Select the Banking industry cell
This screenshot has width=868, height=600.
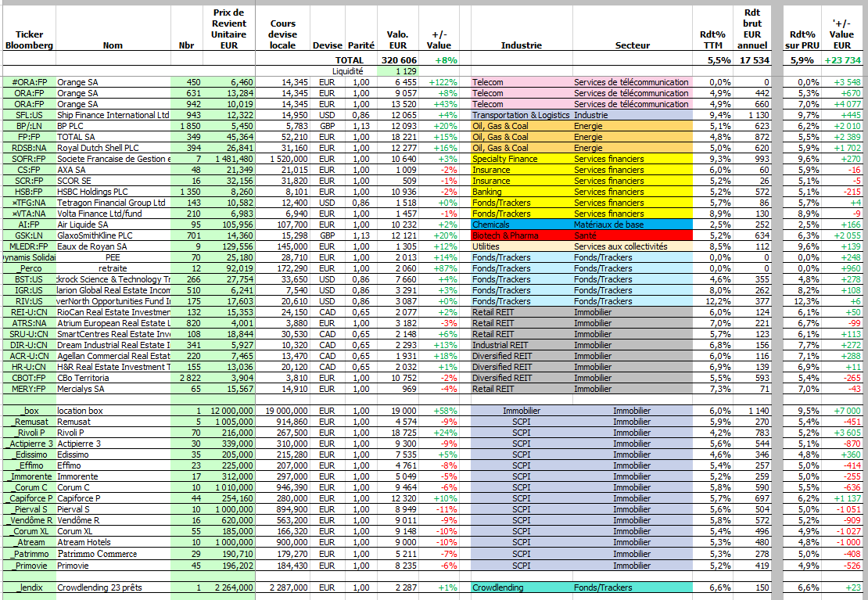pyautogui.click(x=522, y=192)
